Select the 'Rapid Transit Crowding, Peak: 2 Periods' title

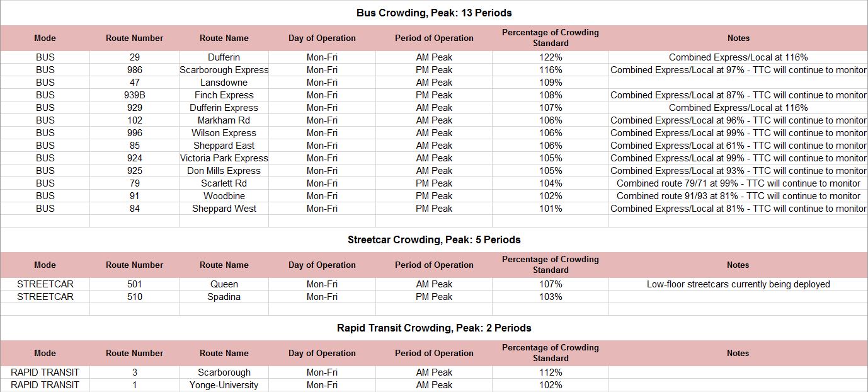(434, 328)
